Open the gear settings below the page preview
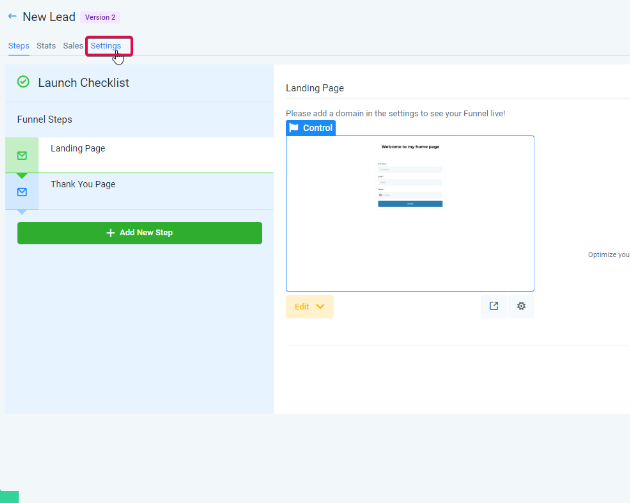The width and height of the screenshot is (630, 503). click(x=521, y=306)
